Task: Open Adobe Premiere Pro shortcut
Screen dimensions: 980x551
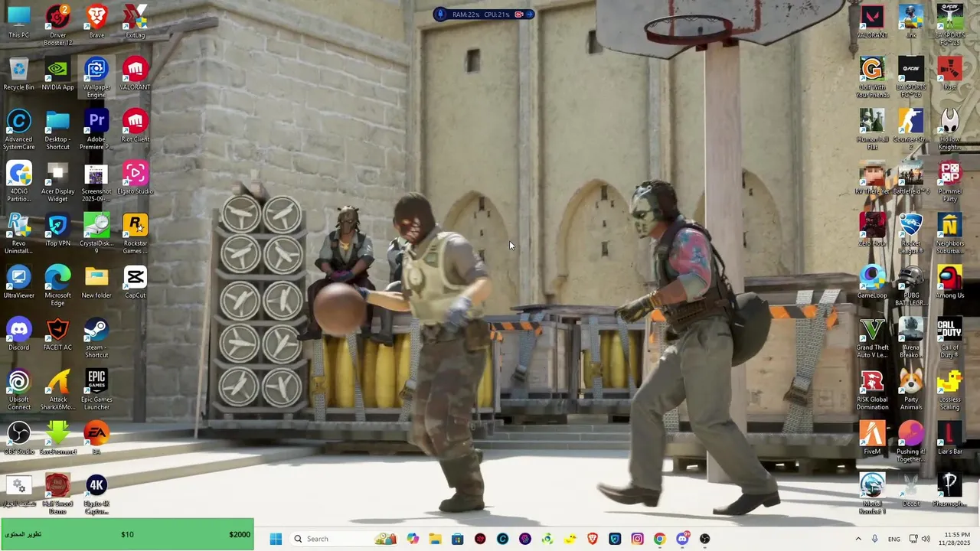Action: tap(96, 129)
